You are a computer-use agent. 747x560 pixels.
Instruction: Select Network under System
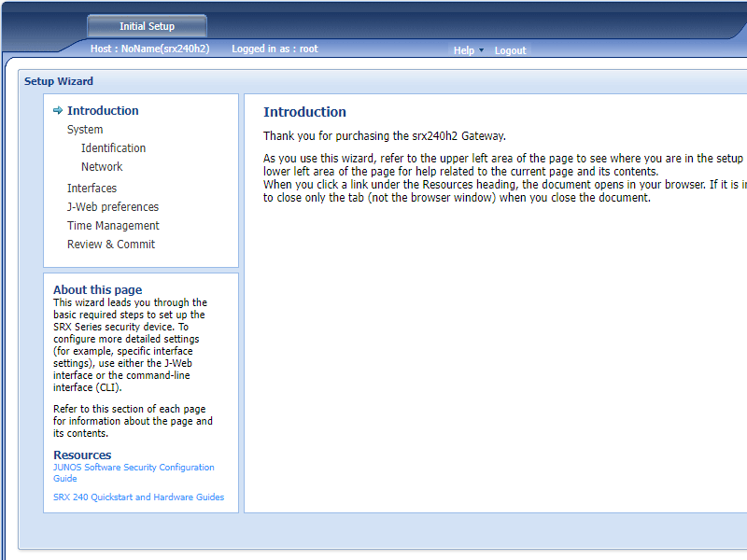pyautogui.click(x=102, y=167)
